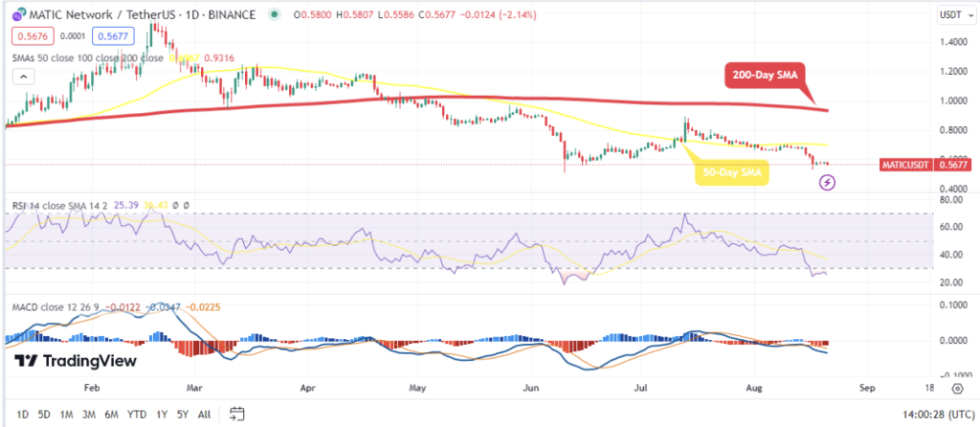Click the May label on time axis

point(418,389)
